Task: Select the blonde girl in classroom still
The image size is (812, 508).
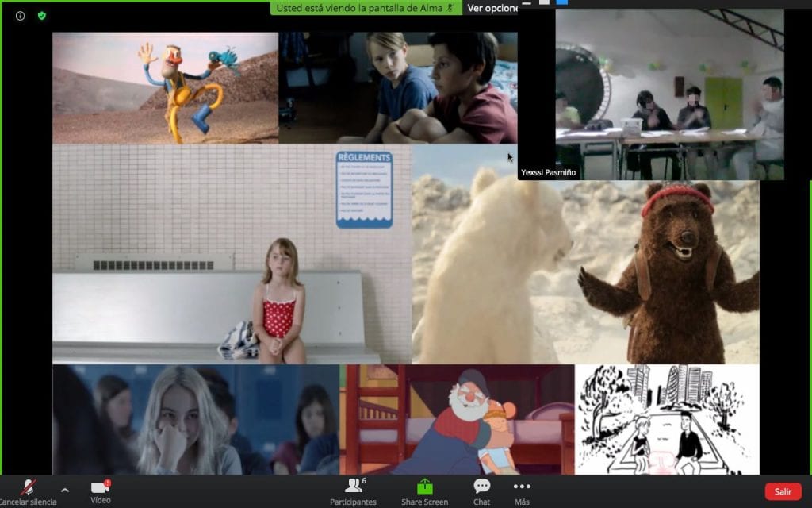Action: click(x=196, y=419)
